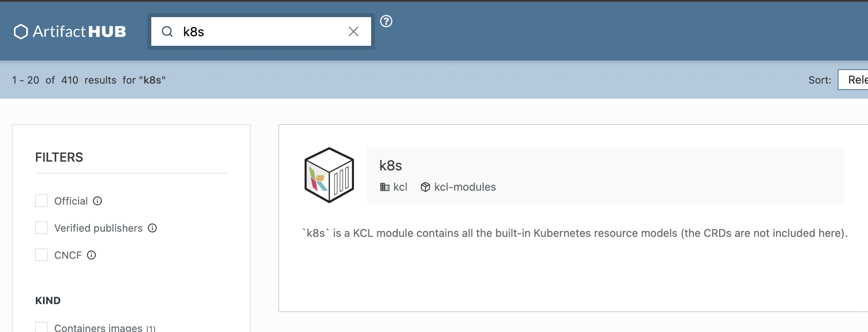Tick the Containers images kind checkbox
868x332 pixels.
coord(41,327)
